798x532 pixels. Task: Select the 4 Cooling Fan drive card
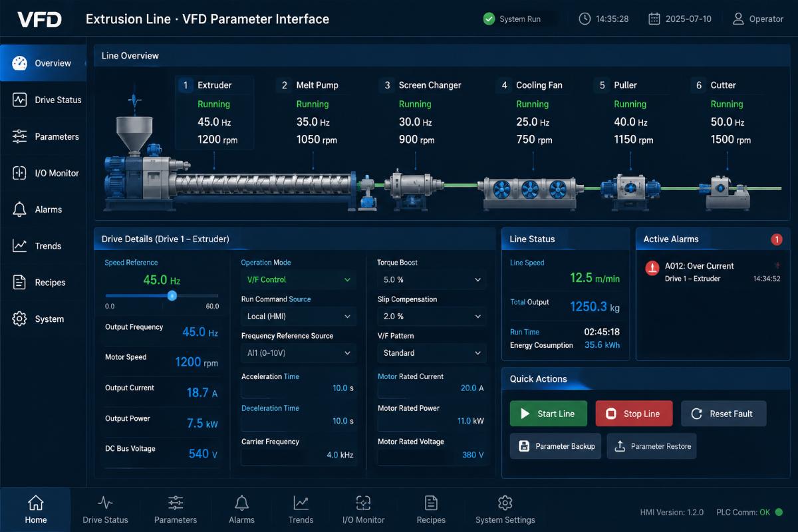pyautogui.click(x=533, y=112)
